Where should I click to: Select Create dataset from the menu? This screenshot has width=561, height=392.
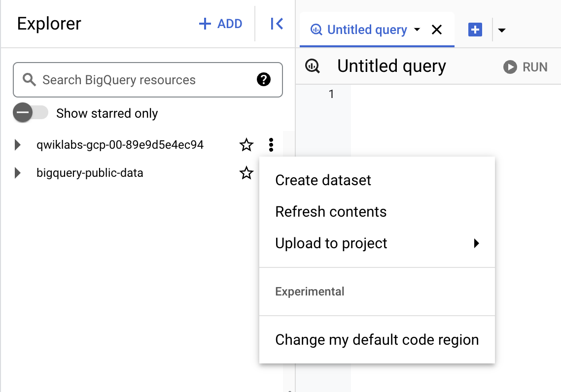pyautogui.click(x=377, y=180)
